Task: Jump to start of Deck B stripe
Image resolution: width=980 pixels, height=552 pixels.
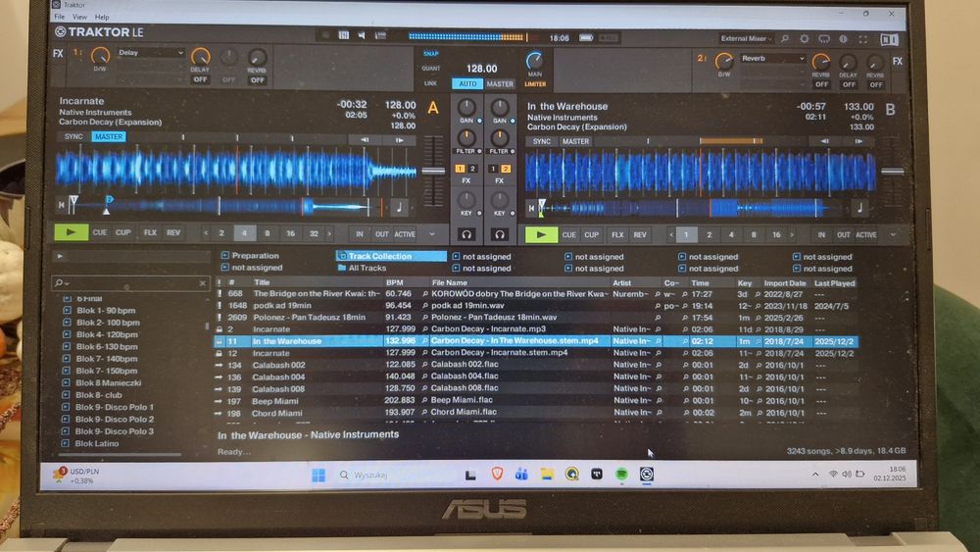Action: coord(531,208)
